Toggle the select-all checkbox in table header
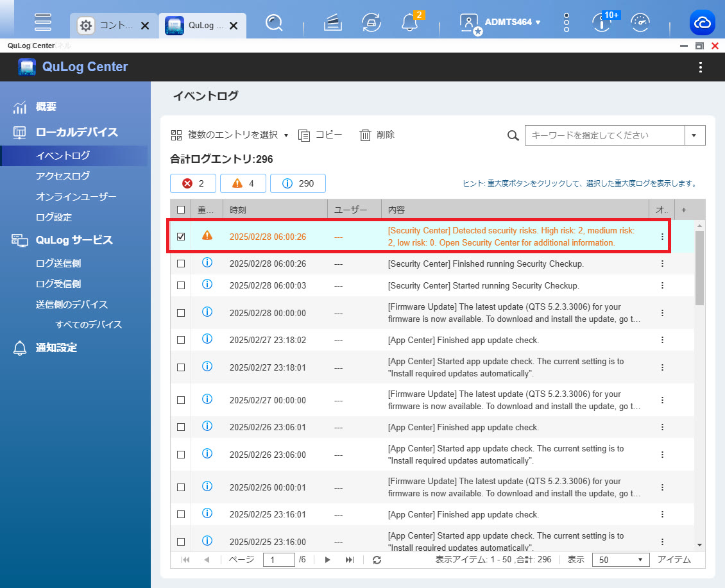This screenshot has width=725, height=588. tap(181, 210)
